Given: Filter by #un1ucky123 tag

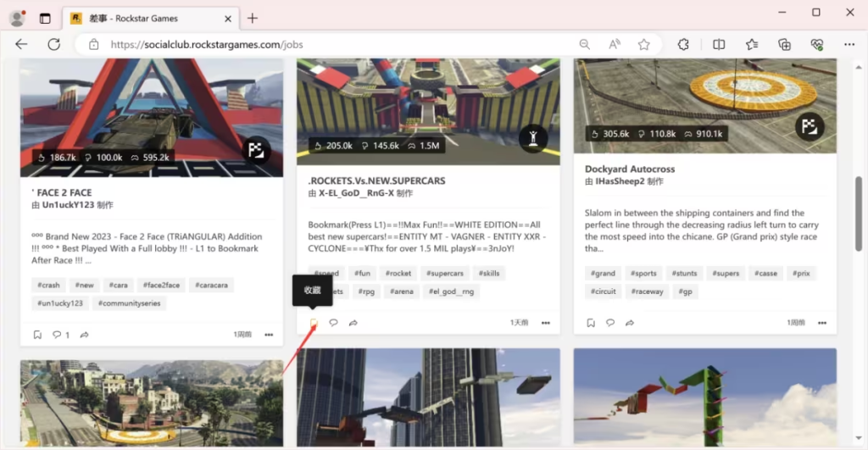Looking at the screenshot, I should [60, 303].
